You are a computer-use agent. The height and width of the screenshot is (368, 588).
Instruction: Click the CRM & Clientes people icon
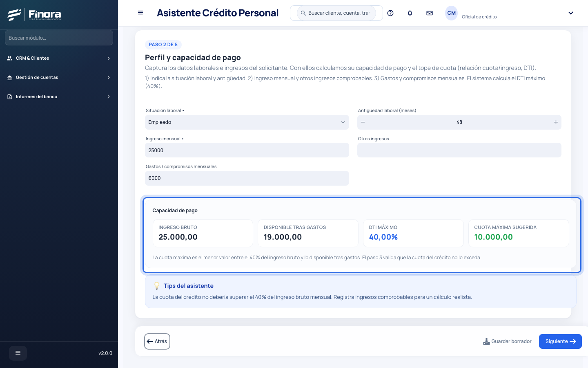pos(9,58)
